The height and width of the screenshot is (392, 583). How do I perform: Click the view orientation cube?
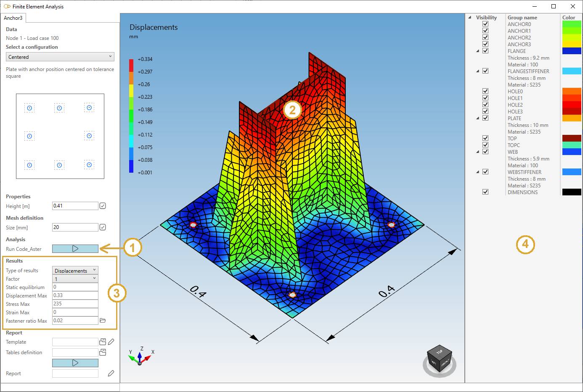[439, 358]
